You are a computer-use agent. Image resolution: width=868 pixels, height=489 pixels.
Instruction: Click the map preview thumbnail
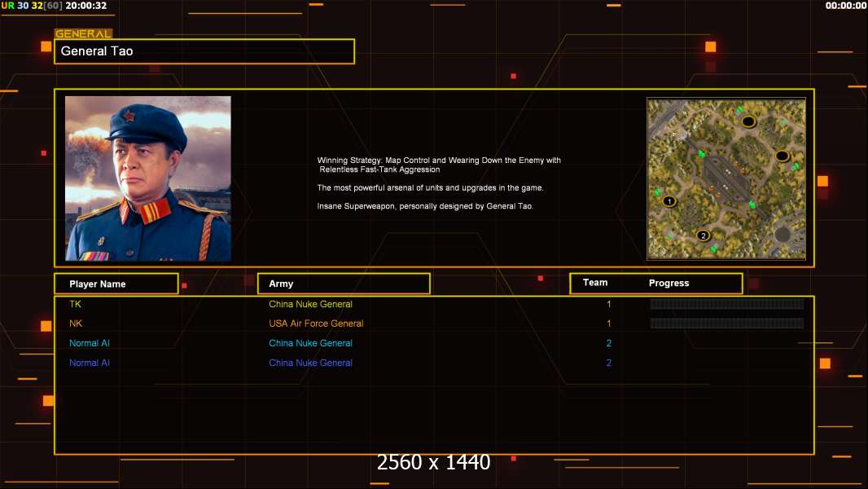click(x=726, y=178)
